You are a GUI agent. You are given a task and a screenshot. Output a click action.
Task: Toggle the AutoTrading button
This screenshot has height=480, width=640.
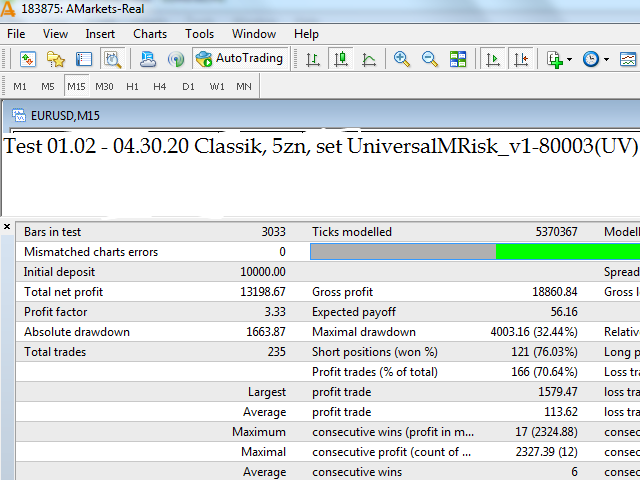pos(240,59)
